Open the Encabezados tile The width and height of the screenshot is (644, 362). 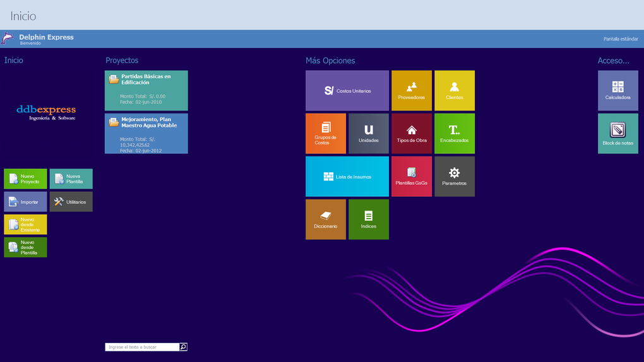pyautogui.click(x=455, y=134)
